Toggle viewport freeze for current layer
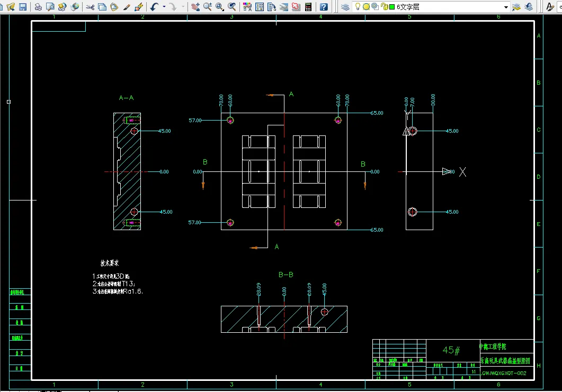Screen dimensions: 562x392 click(x=375, y=6)
